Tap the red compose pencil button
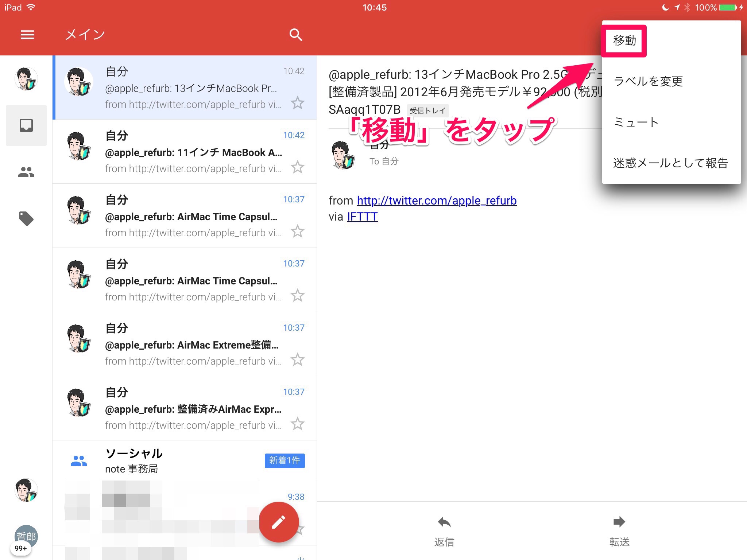Viewport: 747px width, 560px height. [279, 522]
